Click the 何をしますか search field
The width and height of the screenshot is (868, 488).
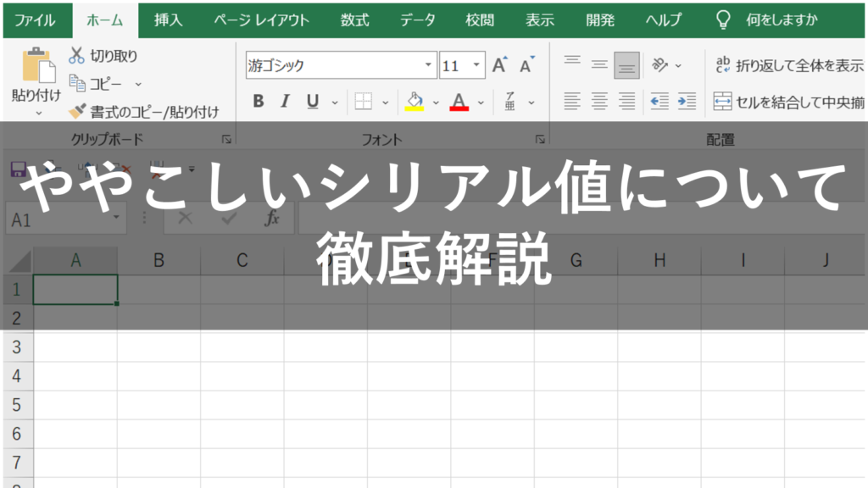(782, 20)
